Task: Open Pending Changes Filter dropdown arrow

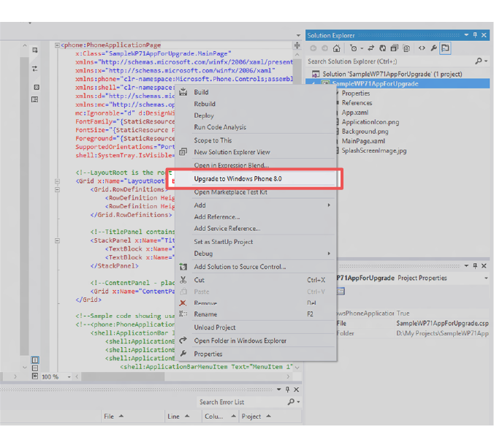Action: point(362,48)
